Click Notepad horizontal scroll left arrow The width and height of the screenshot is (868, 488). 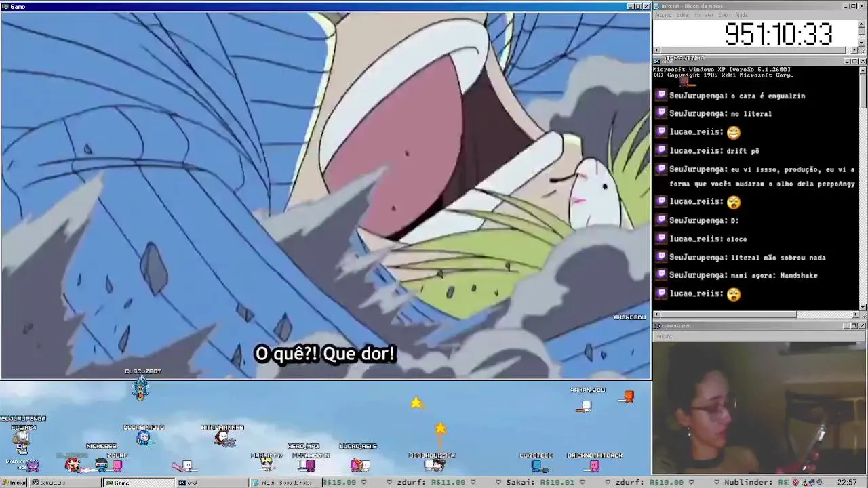[x=656, y=50]
